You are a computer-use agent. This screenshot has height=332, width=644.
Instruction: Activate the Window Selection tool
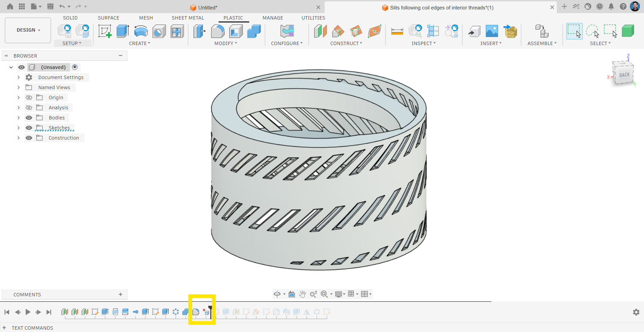[x=574, y=31]
